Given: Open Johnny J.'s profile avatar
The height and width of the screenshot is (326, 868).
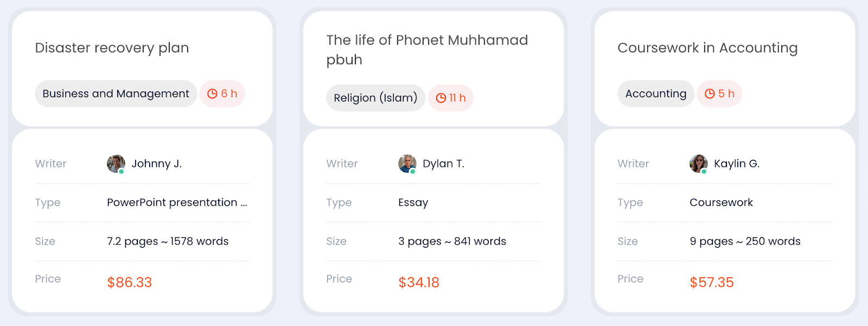Looking at the screenshot, I should point(116,162).
